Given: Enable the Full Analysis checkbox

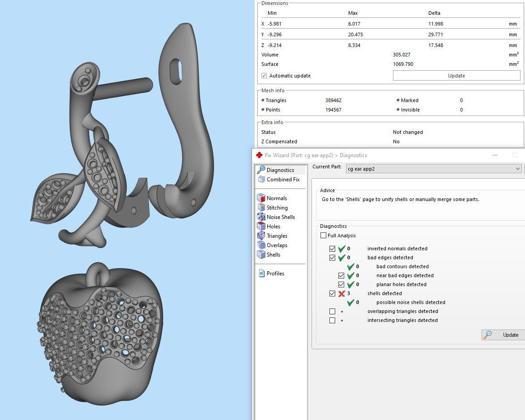Looking at the screenshot, I should 323,236.
